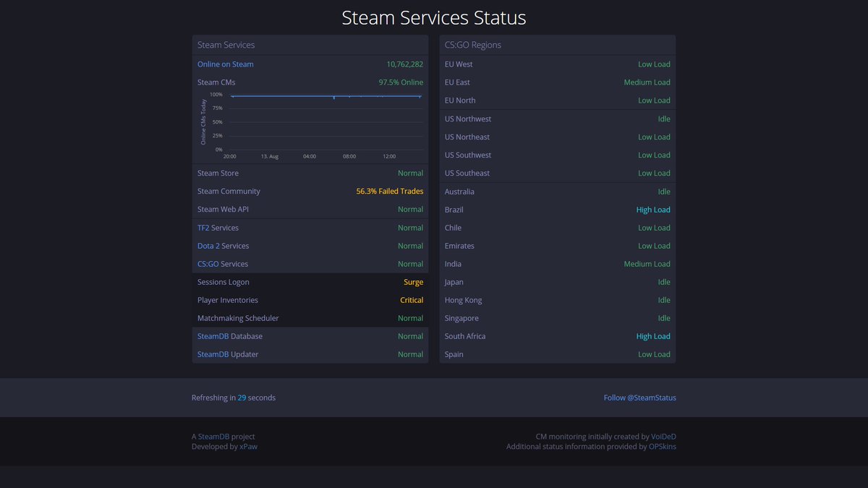Click the 56.3% Failed Trades status

[x=390, y=192]
